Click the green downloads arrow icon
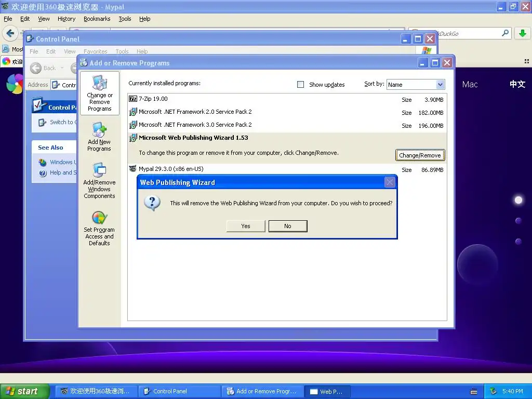This screenshot has height=399, width=532. (523, 33)
